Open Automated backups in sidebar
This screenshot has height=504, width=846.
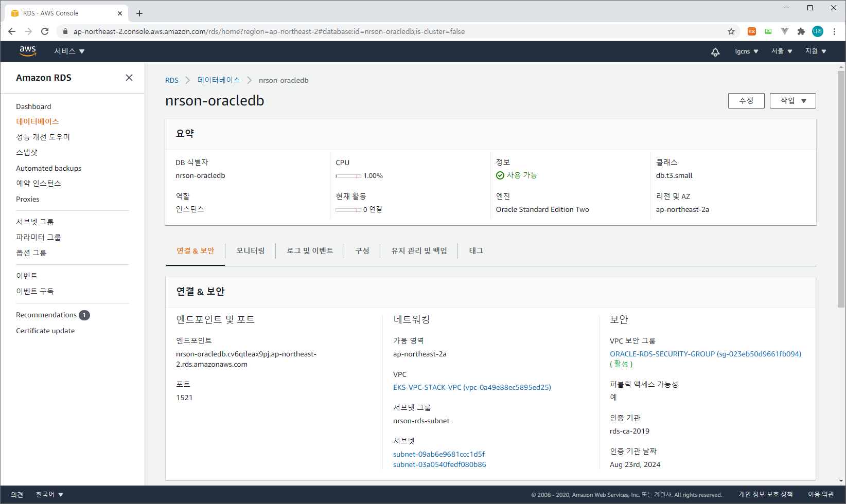pyautogui.click(x=49, y=168)
